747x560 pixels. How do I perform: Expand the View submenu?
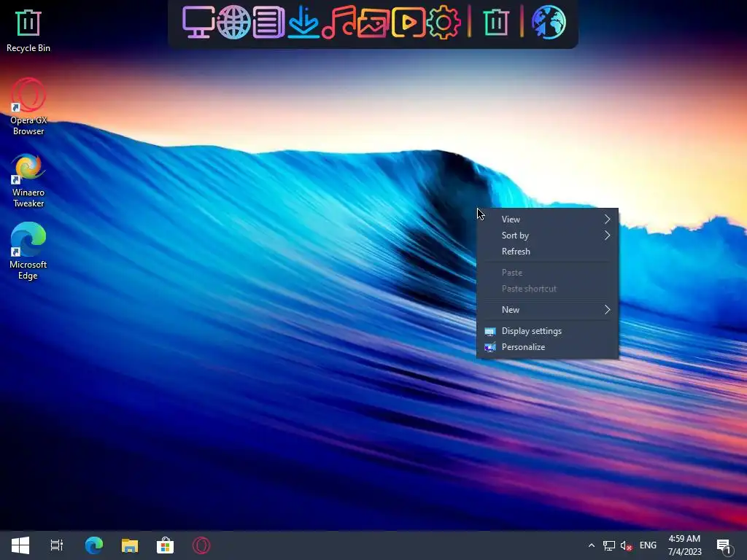click(x=547, y=219)
